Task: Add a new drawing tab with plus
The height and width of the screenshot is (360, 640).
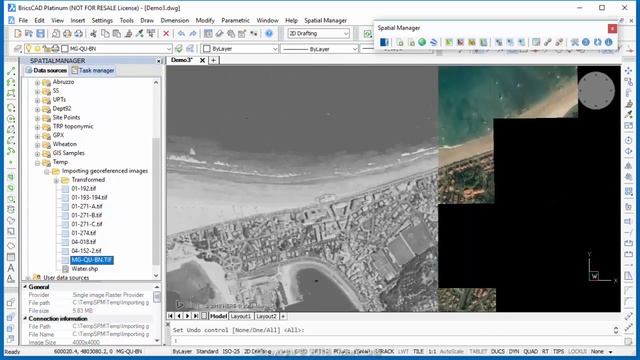Action: [x=213, y=60]
